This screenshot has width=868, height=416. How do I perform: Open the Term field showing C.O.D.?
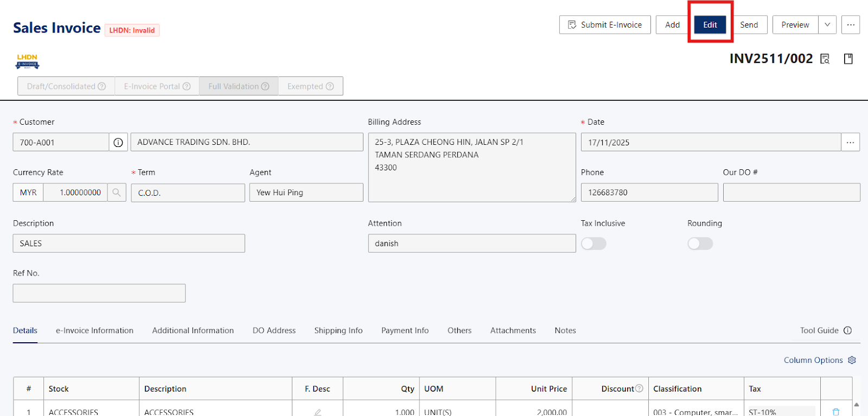(188, 193)
